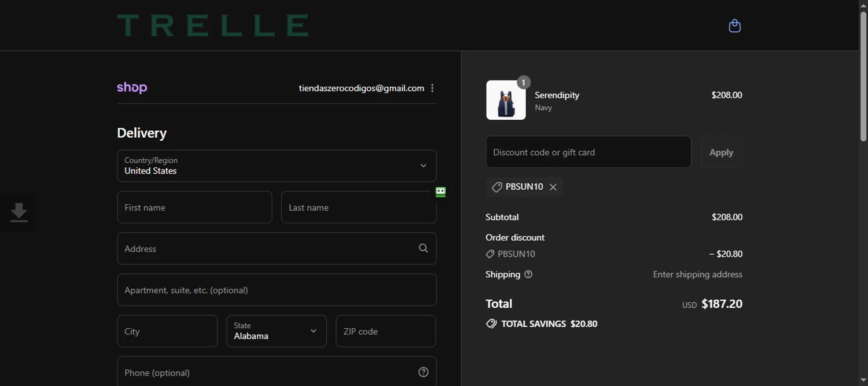Screen dimensions: 868x386
Task: Click the TRELLE store logo
Action: click(212, 26)
